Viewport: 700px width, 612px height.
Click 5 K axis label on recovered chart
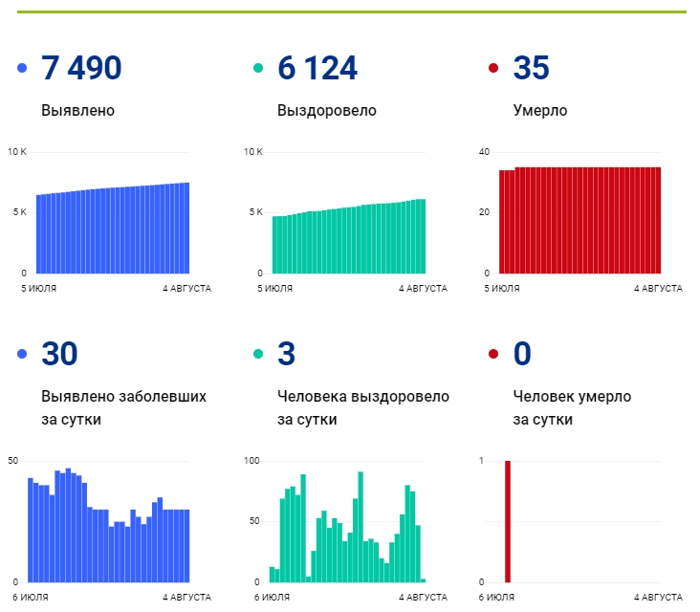(255, 212)
